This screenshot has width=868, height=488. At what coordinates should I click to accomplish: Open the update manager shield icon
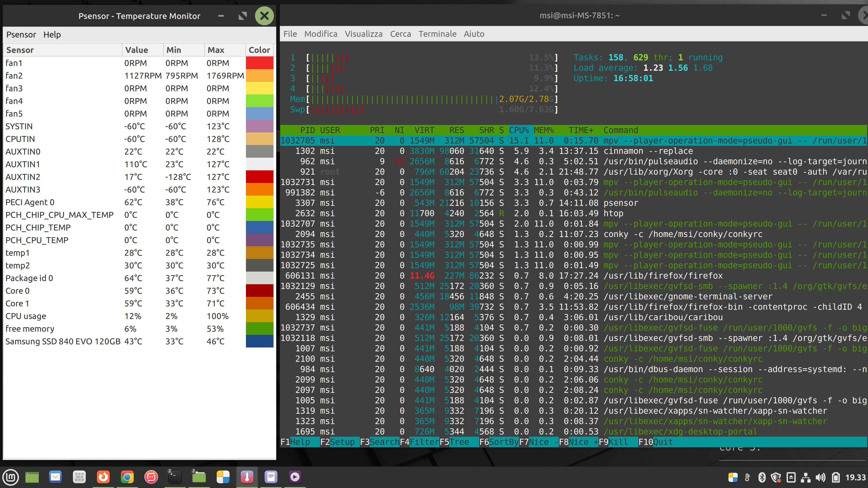click(x=776, y=478)
